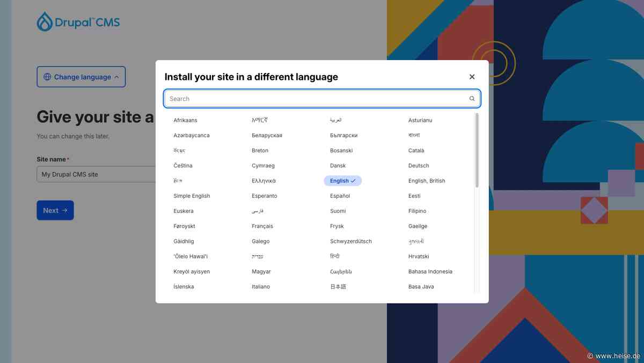Select Esperanto language
The height and width of the screenshot is (363, 644).
265,196
